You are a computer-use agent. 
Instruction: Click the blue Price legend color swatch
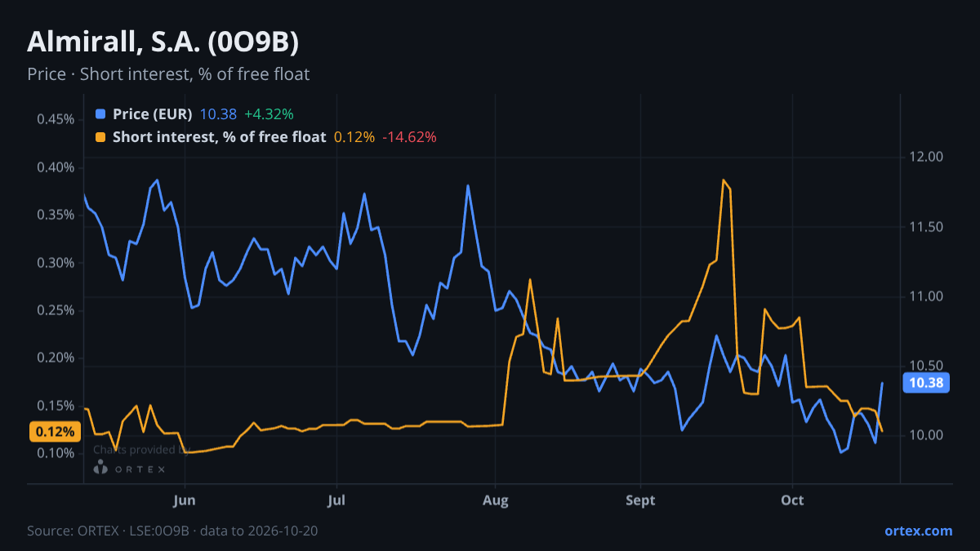100,114
